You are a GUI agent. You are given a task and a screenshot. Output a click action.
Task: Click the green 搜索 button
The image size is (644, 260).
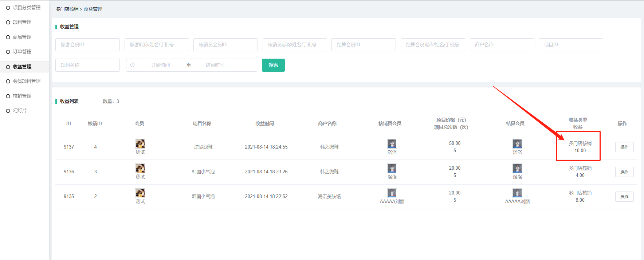pos(273,65)
